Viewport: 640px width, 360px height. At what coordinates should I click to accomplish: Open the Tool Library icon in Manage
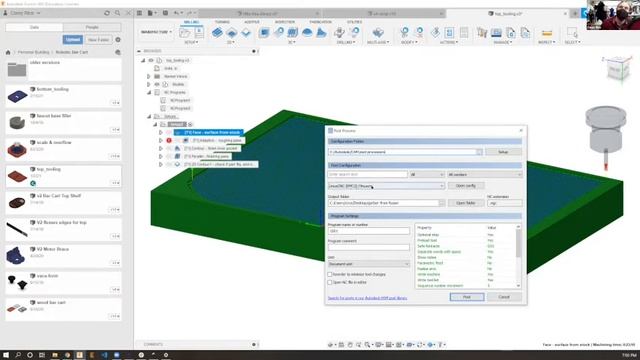click(x=482, y=33)
